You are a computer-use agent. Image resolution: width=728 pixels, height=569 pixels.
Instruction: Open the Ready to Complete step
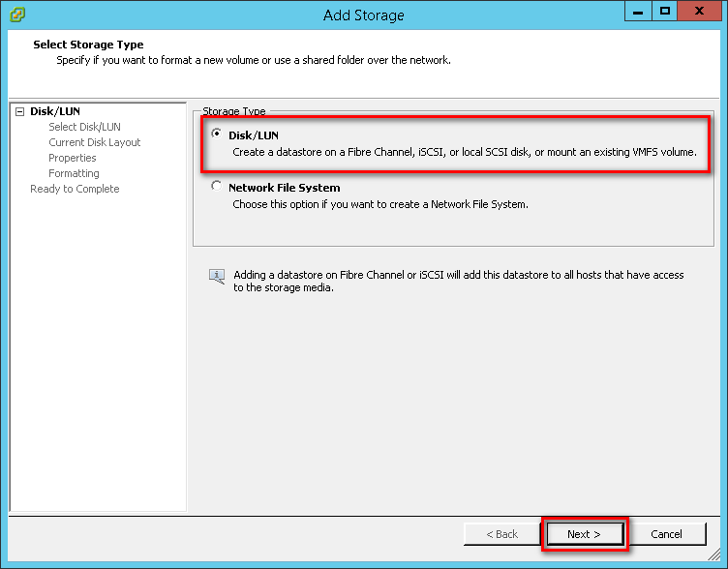pos(75,189)
